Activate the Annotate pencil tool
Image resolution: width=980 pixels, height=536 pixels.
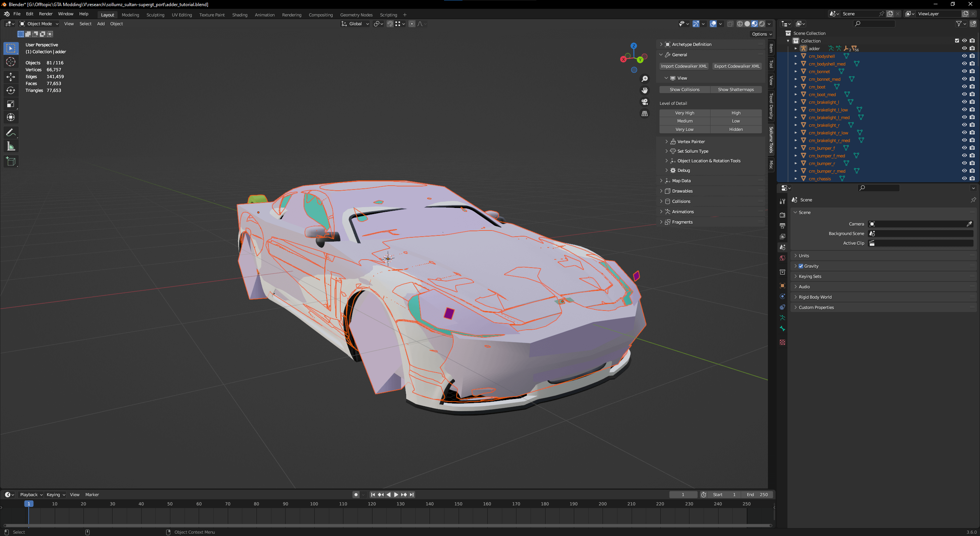point(11,132)
